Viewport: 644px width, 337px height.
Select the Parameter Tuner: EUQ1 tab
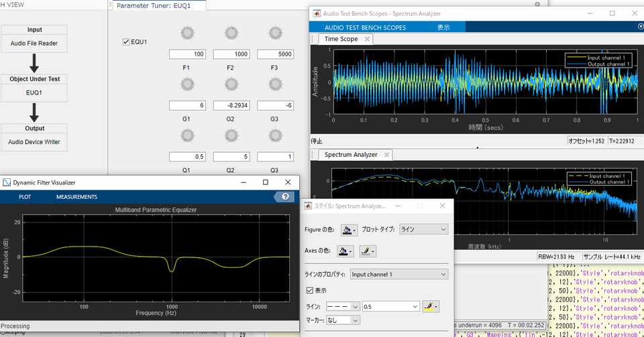click(x=154, y=6)
